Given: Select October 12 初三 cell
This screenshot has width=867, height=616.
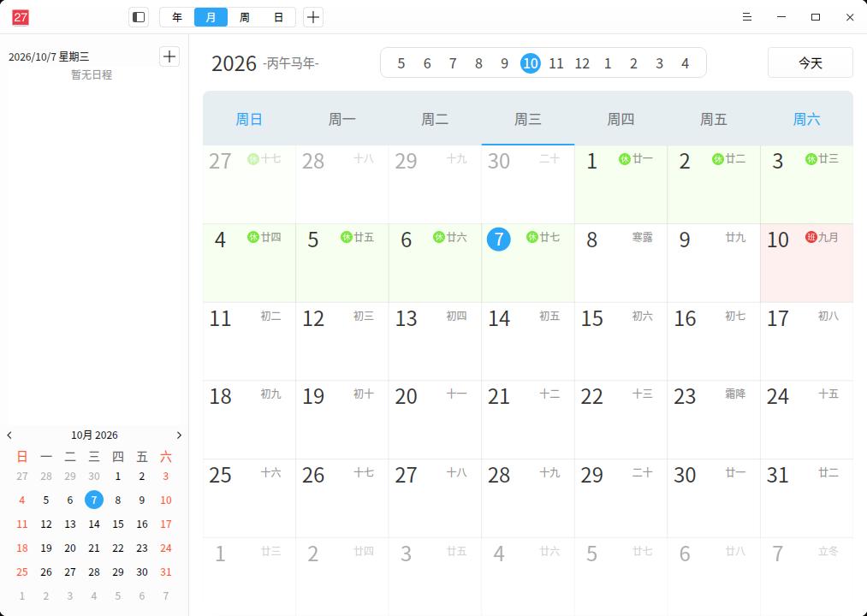Looking at the screenshot, I should pos(341,341).
